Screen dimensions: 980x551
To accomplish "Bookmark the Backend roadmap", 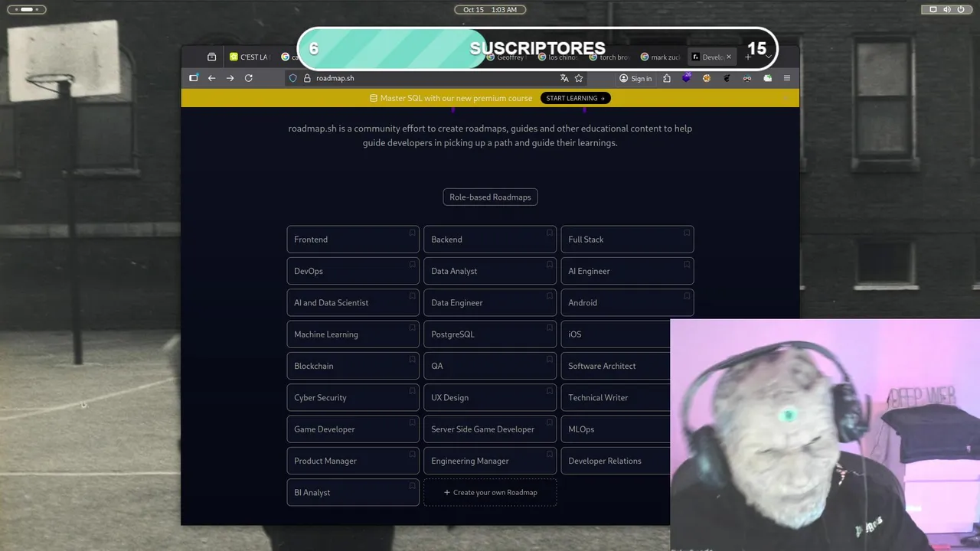I will (549, 233).
